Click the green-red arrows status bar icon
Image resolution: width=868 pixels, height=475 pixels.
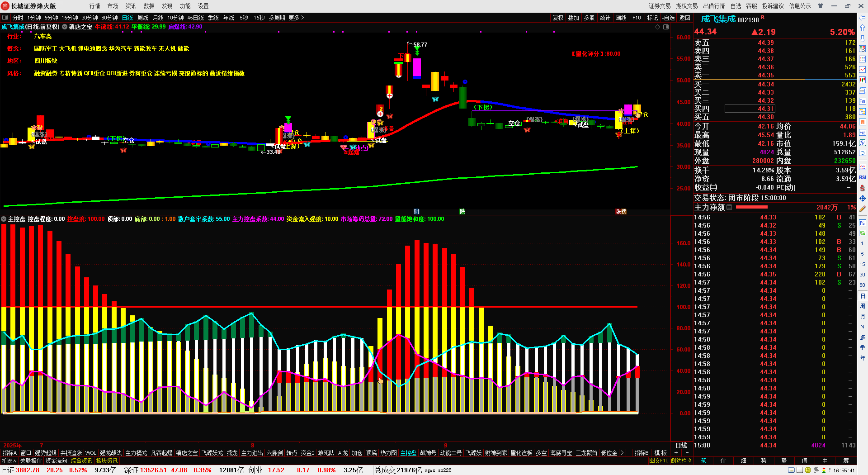(824, 470)
